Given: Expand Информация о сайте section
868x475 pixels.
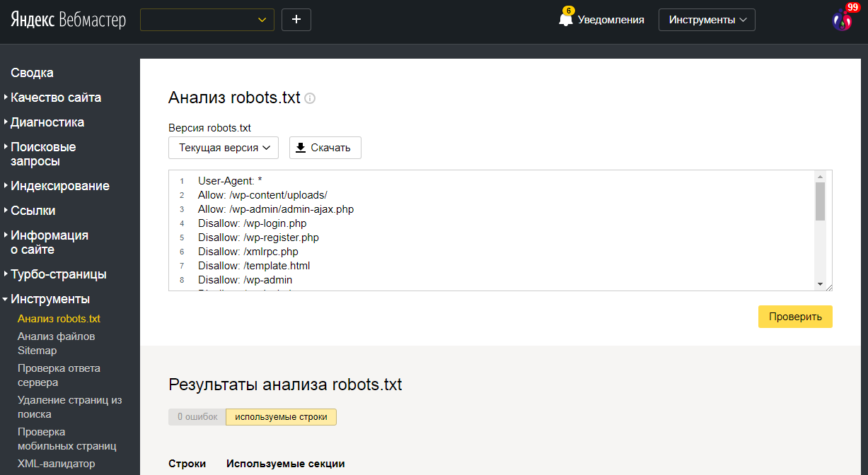Looking at the screenshot, I should [50, 242].
